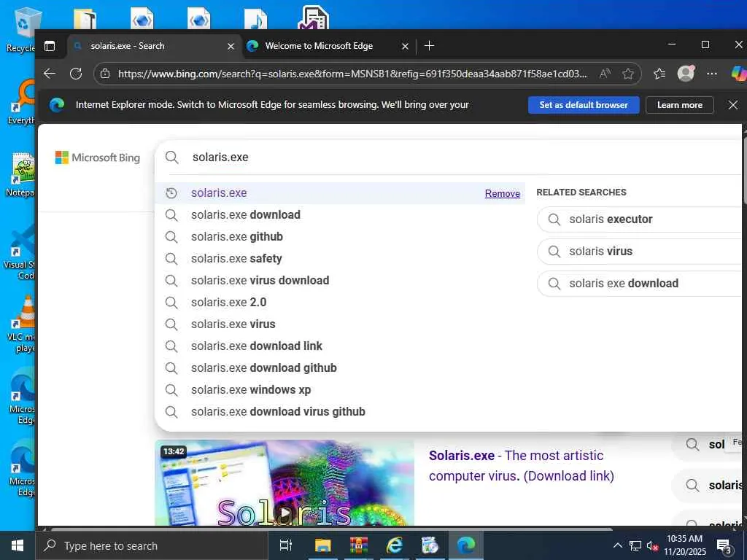747x560 pixels.
Task: Add this page to favorites star
Action: point(628,74)
